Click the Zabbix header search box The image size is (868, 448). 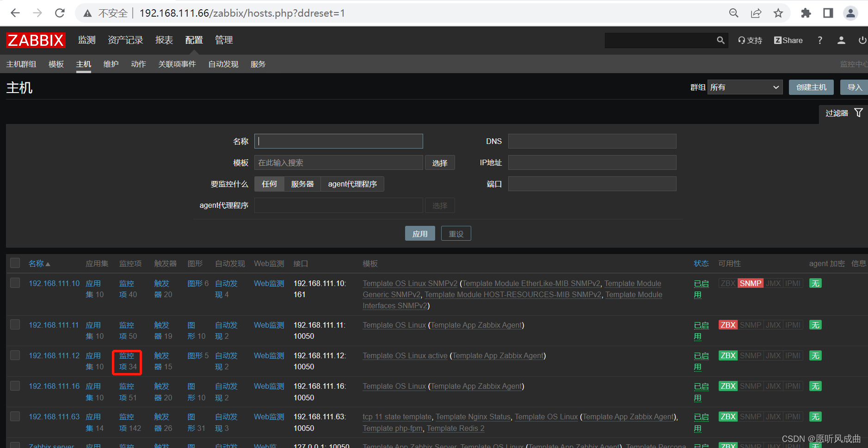coord(660,40)
